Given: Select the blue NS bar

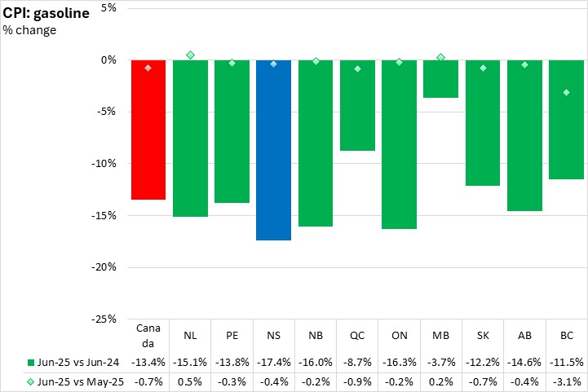Looking at the screenshot, I should 274,151.
